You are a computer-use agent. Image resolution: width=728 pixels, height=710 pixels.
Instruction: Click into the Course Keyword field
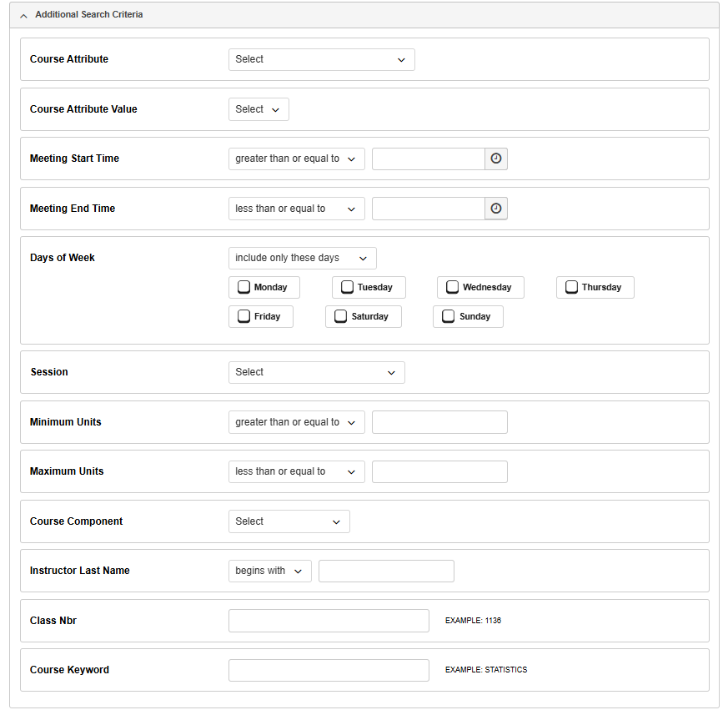329,670
